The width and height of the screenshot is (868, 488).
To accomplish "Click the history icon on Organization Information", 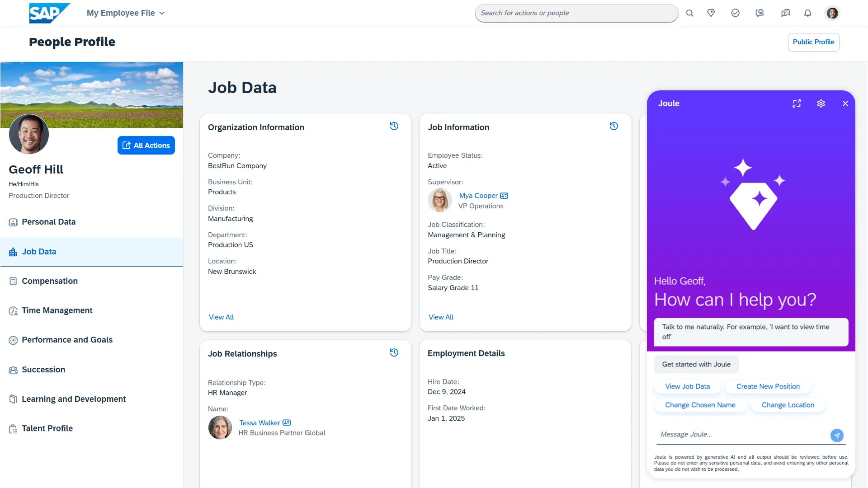I will [x=394, y=126].
